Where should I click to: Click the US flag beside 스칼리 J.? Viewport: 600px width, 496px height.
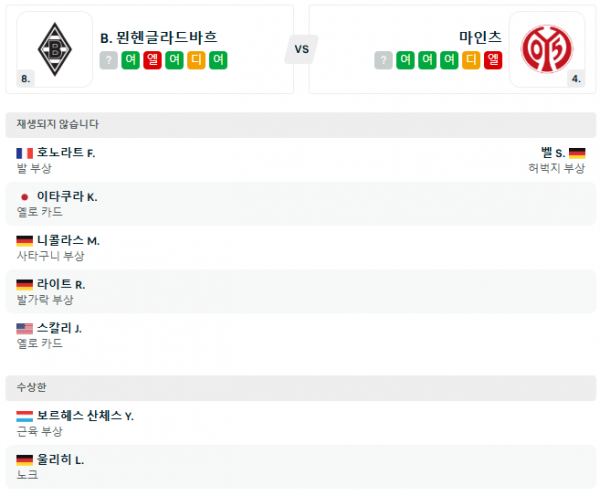coord(25,328)
